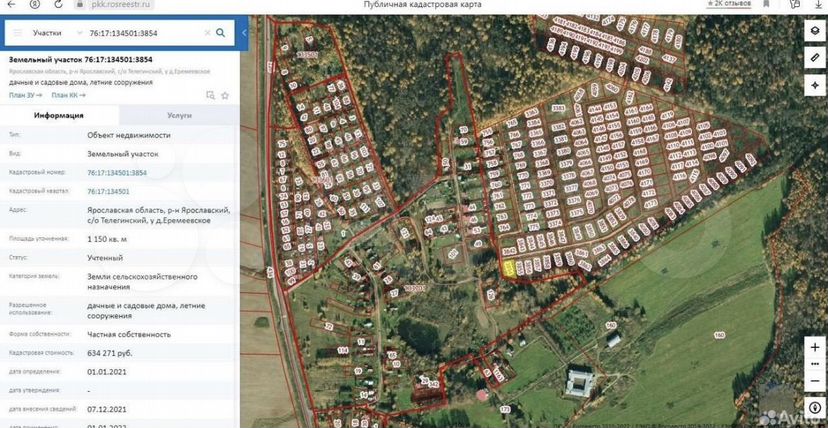Select the measurement ruler tool
The height and width of the screenshot is (428, 828).
pos(814,58)
